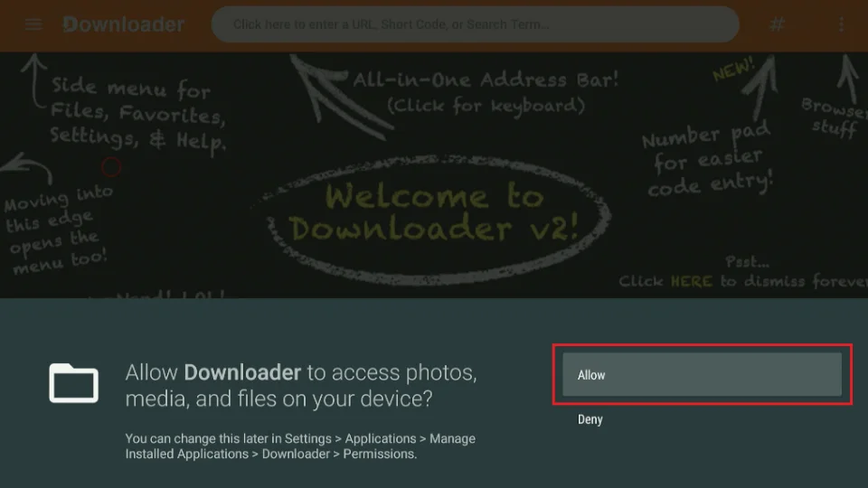Image resolution: width=868 pixels, height=488 pixels.
Task: Click the folder icon in the permission dialog
Action: [73, 383]
